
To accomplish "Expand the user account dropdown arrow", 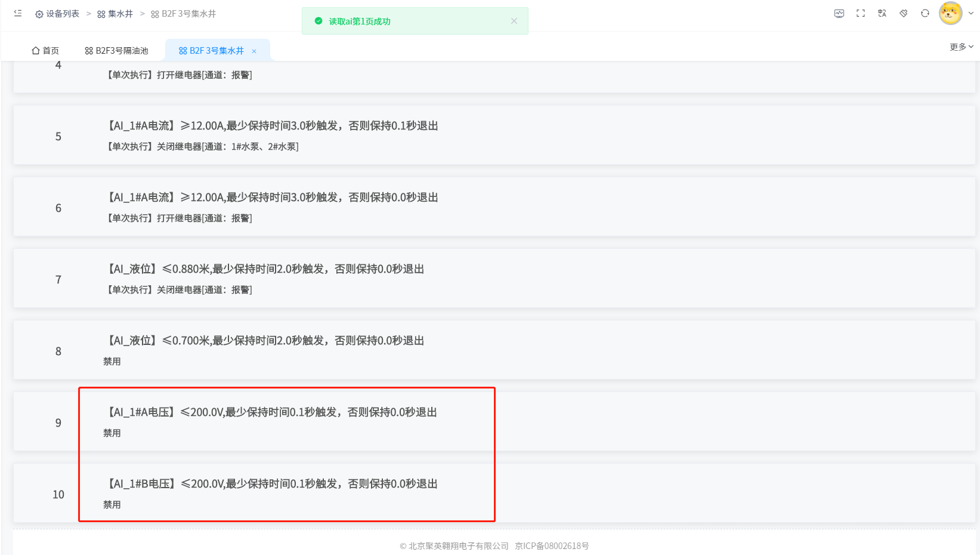I will coord(971,13).
